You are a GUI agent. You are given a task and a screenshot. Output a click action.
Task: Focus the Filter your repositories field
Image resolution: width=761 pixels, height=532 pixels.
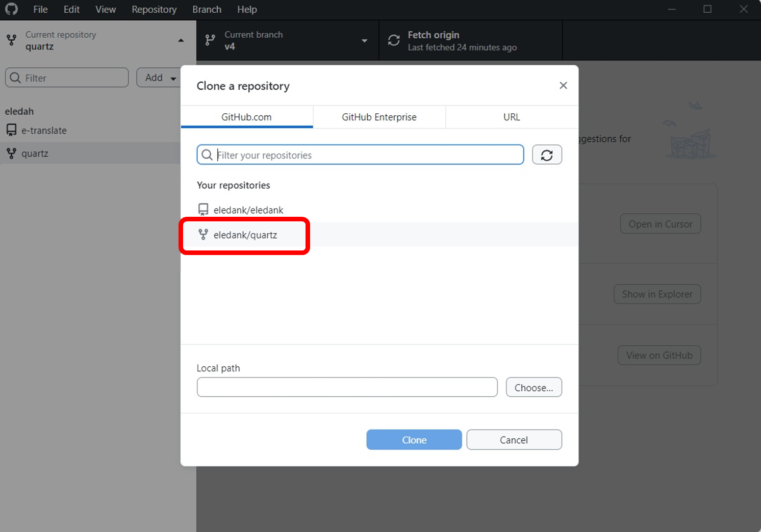[360, 155]
